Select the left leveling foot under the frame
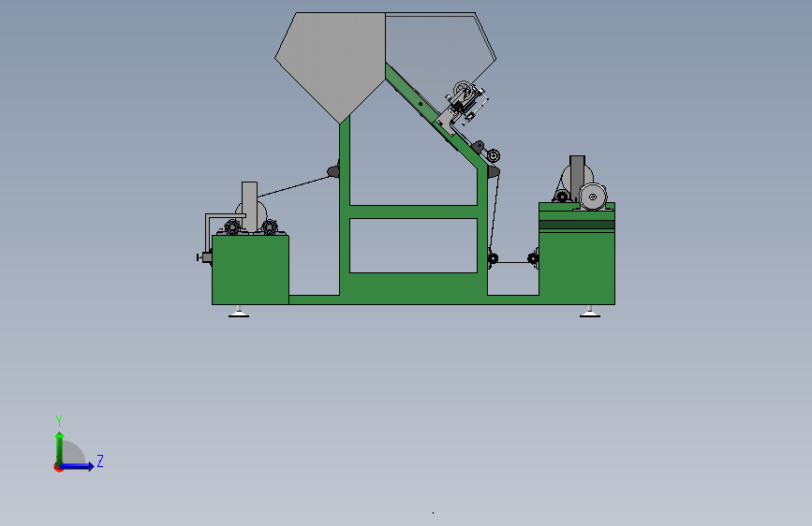Screen dimensions: 812x526 pos(239,312)
